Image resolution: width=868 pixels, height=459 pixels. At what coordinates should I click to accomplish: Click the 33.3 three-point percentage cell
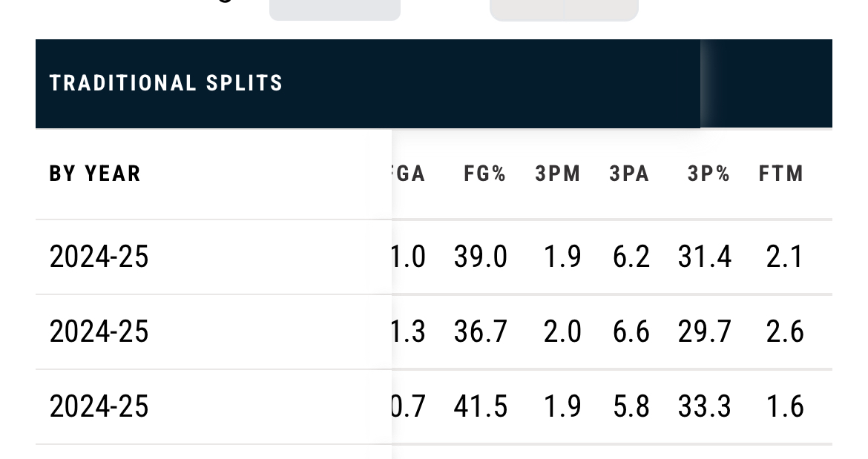pos(705,406)
